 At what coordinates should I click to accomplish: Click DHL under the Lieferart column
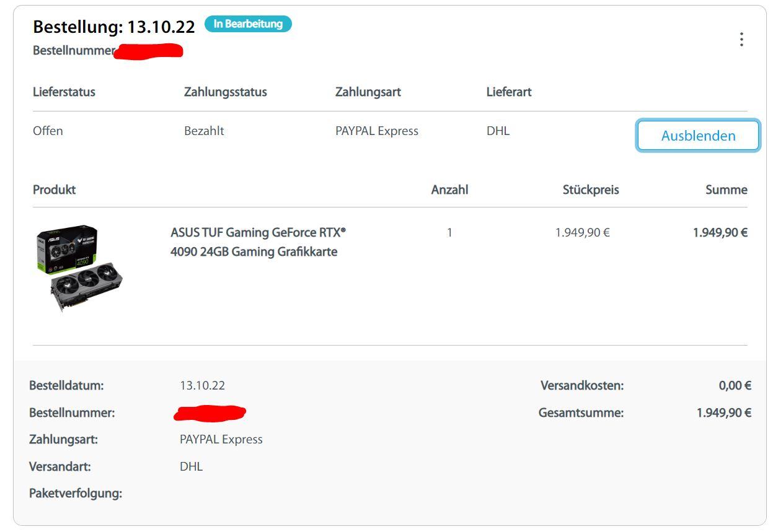pos(498,131)
